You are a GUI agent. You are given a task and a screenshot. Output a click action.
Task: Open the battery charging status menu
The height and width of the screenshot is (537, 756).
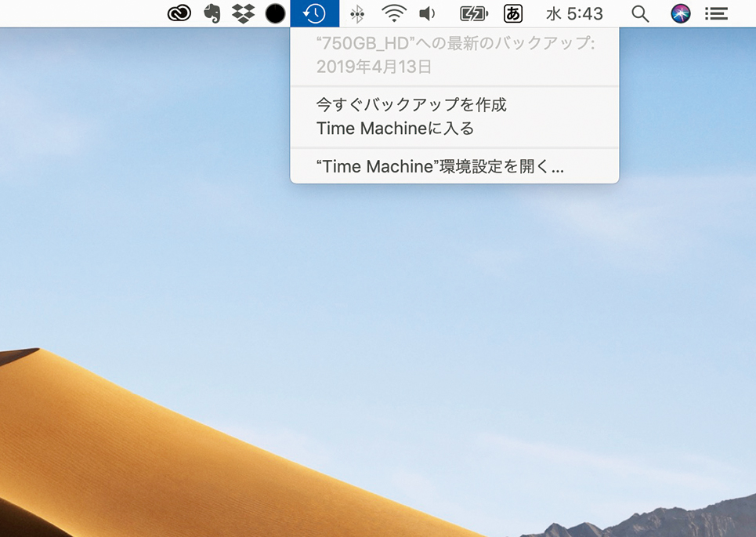click(x=474, y=13)
